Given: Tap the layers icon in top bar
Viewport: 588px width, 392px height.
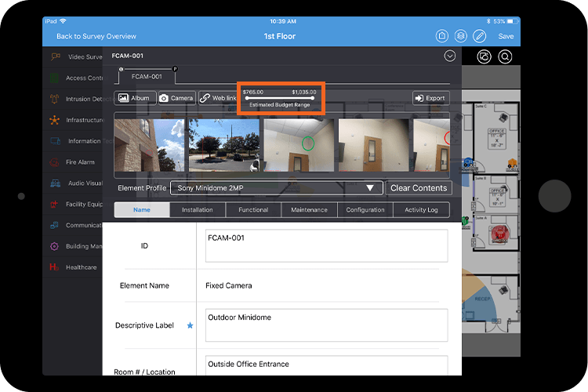Looking at the screenshot, I should click(461, 36).
